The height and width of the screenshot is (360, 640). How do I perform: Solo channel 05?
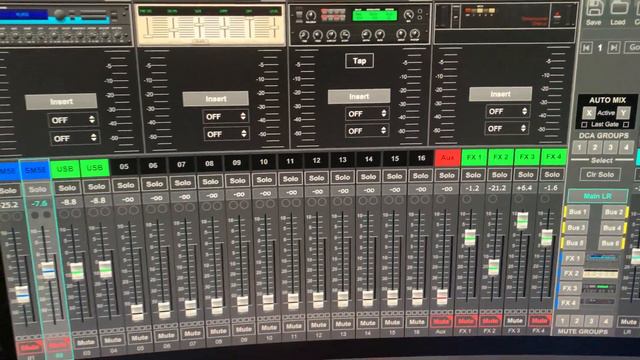pyautogui.click(x=125, y=185)
